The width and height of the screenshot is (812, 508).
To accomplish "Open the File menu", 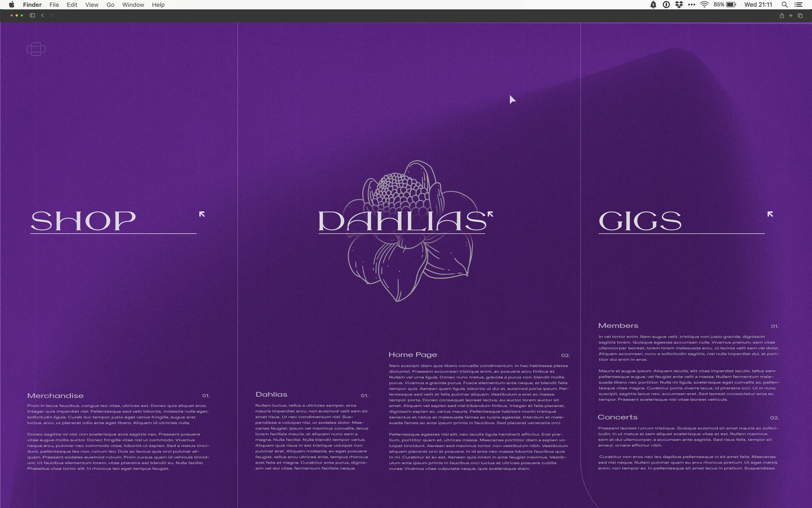I will pos(54,5).
